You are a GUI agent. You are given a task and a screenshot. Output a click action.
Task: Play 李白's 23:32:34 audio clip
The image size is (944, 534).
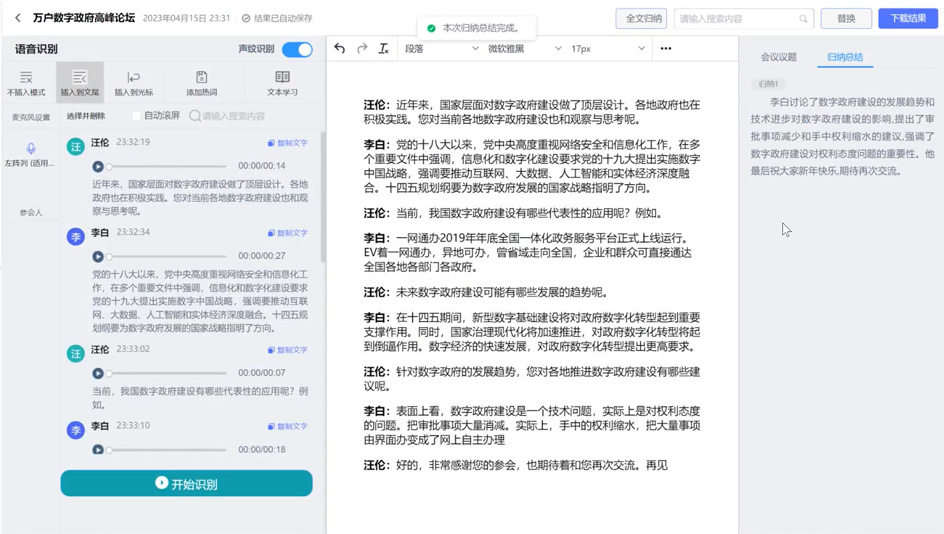(98, 256)
